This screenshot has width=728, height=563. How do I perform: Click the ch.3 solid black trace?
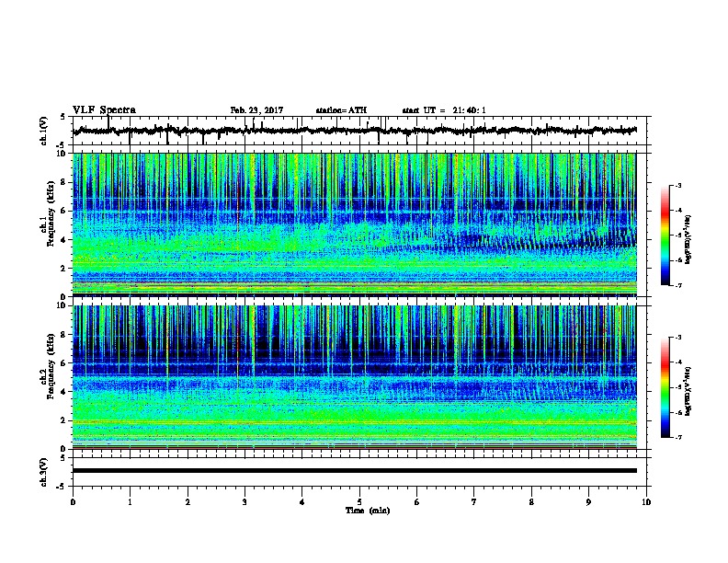355,471
